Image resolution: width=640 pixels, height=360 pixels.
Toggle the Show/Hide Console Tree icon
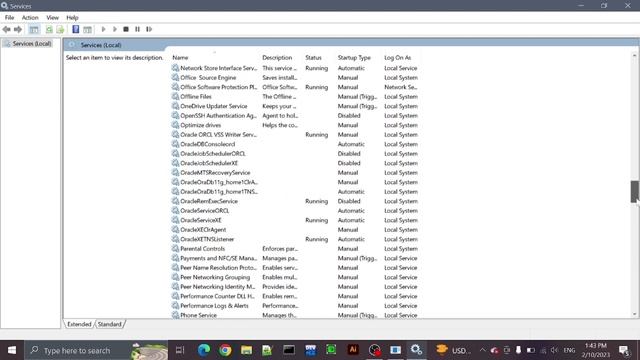pos(34,29)
